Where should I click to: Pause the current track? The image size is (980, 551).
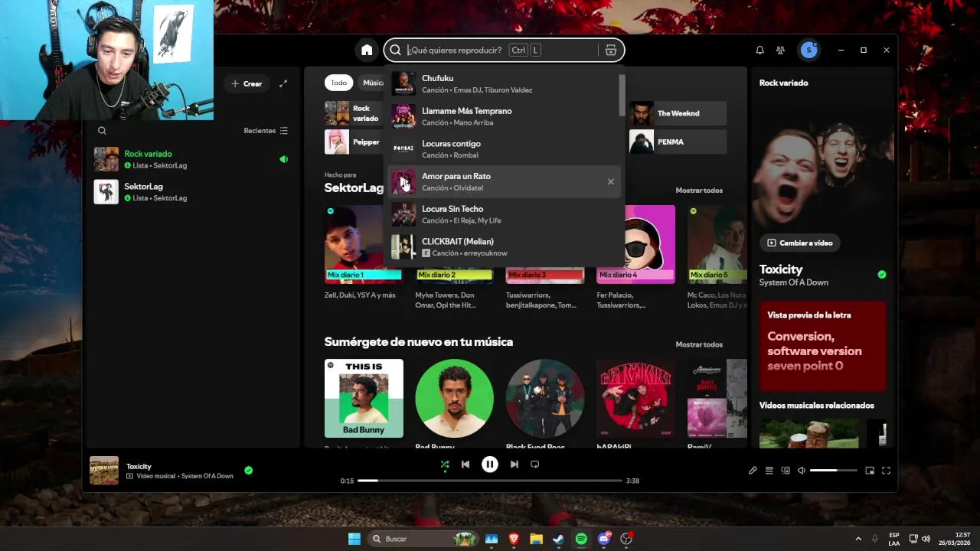490,464
